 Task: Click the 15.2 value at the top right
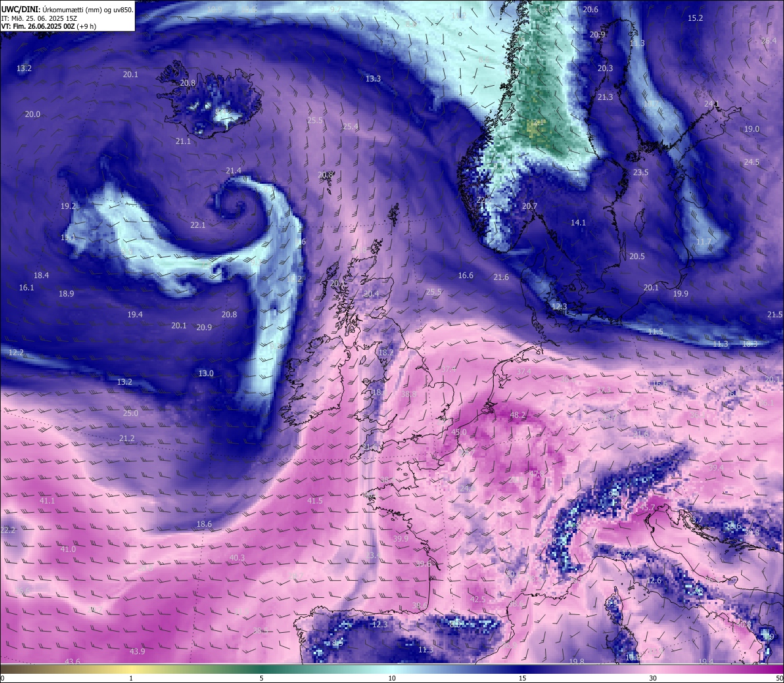pos(695,18)
